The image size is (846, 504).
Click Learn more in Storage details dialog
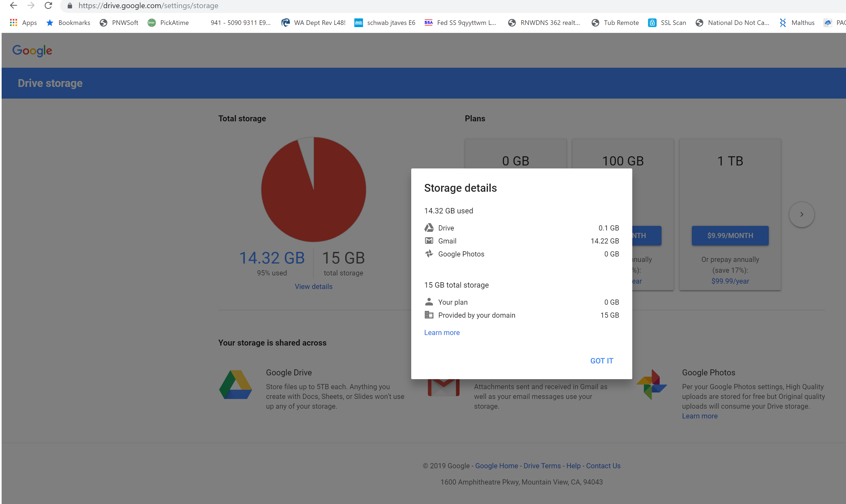point(442,333)
